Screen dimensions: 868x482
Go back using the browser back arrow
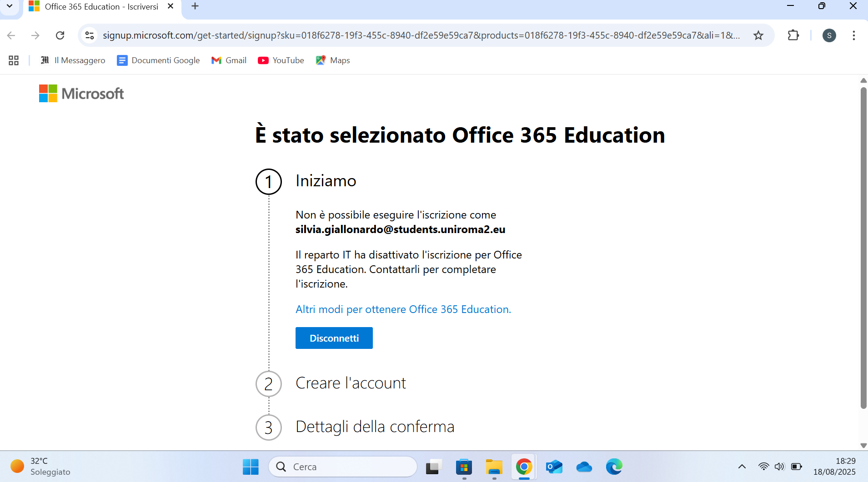coord(11,35)
